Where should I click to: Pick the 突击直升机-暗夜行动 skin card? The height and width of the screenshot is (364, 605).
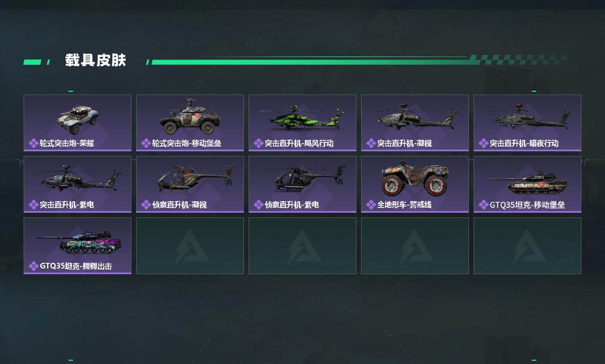[x=527, y=123]
